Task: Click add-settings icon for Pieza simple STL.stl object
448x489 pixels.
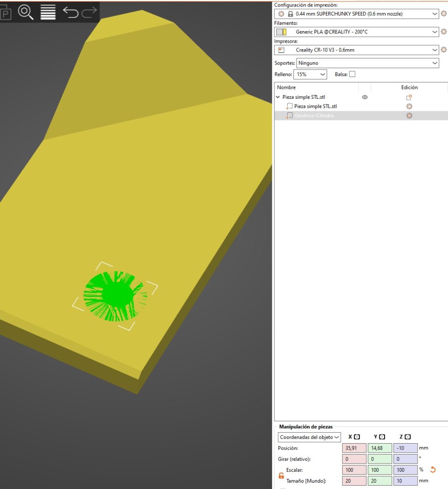Action: tap(409, 97)
